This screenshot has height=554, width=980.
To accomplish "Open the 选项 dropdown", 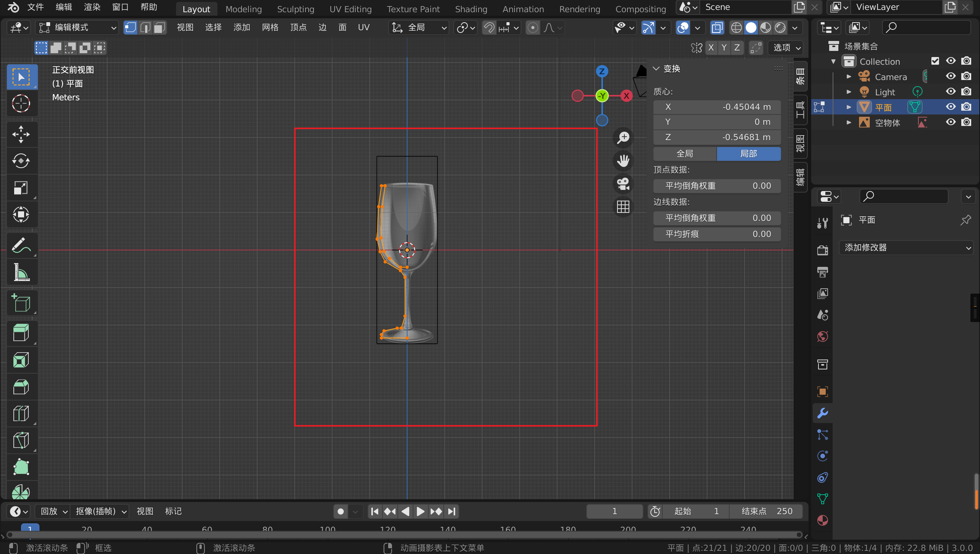I will [786, 47].
